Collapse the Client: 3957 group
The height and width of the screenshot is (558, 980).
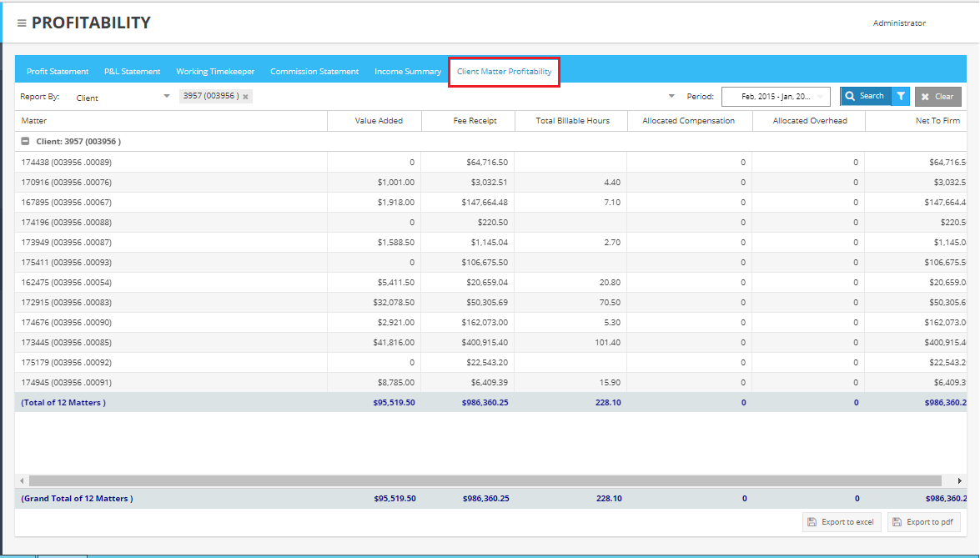(x=25, y=142)
